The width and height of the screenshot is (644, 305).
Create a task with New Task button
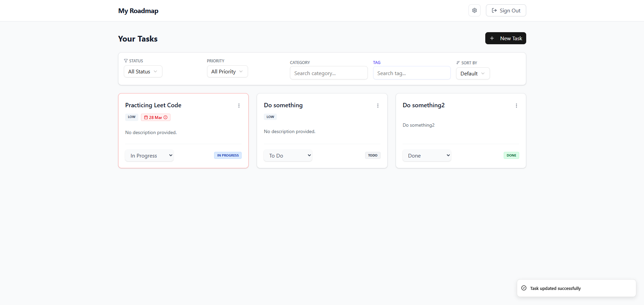click(x=505, y=38)
